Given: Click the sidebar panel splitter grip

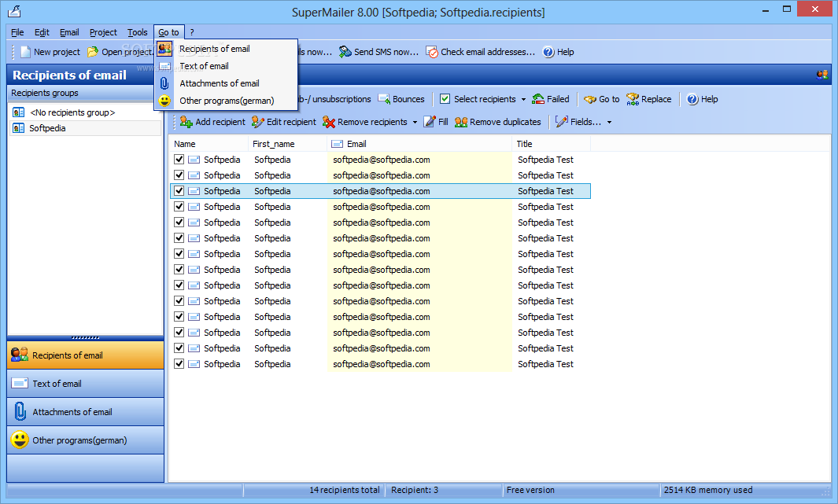Looking at the screenshot, I should point(86,338).
